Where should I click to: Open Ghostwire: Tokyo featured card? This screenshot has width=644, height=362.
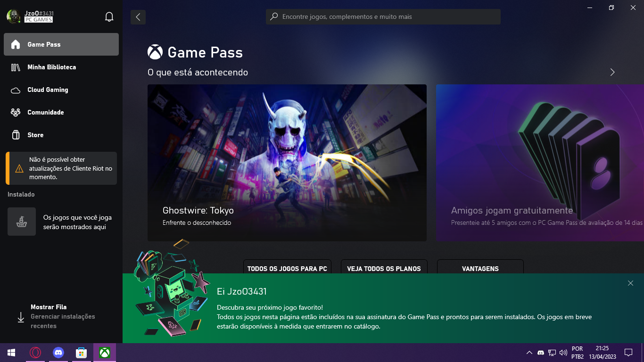[x=287, y=163]
